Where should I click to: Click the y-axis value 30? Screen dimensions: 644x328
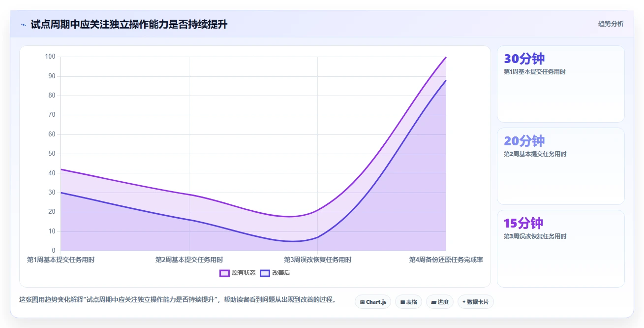coord(52,193)
